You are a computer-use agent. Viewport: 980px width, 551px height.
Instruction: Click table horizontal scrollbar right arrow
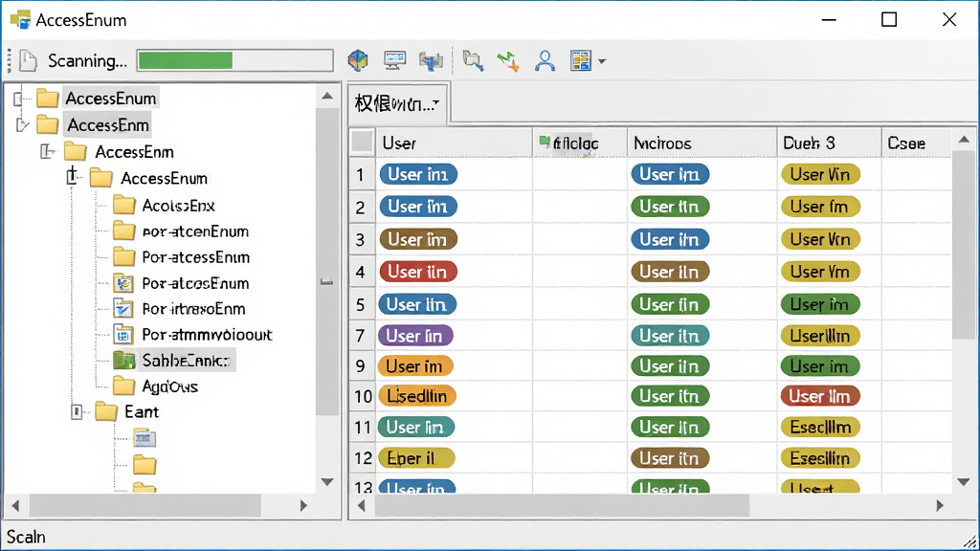coord(940,505)
